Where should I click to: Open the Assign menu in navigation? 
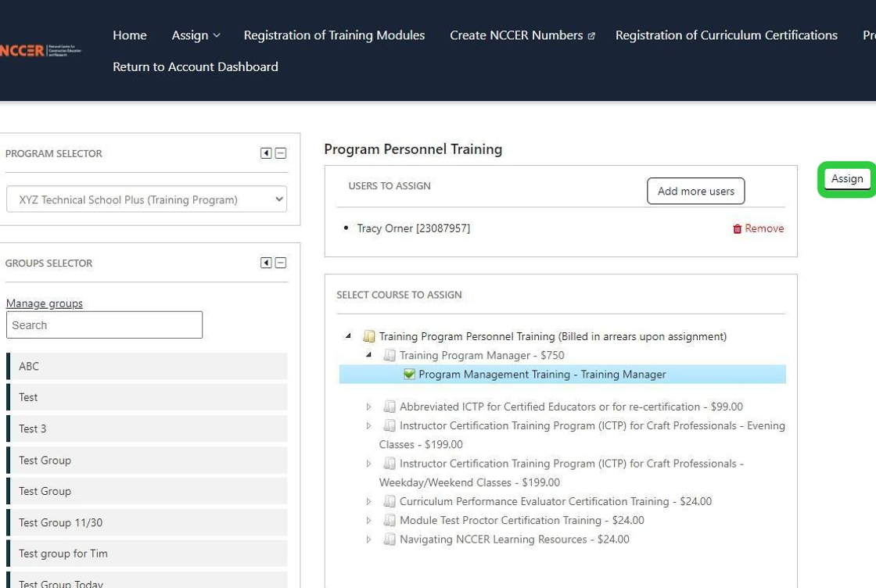pyautogui.click(x=196, y=35)
